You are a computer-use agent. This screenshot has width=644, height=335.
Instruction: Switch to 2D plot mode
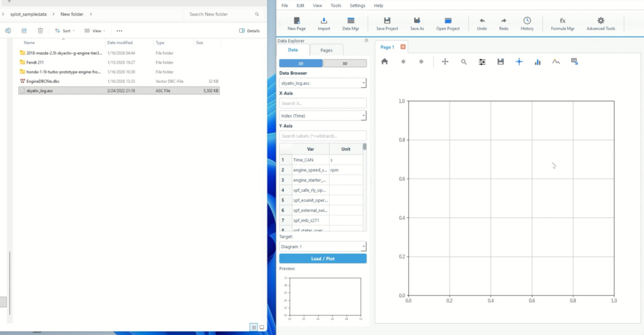click(x=301, y=63)
